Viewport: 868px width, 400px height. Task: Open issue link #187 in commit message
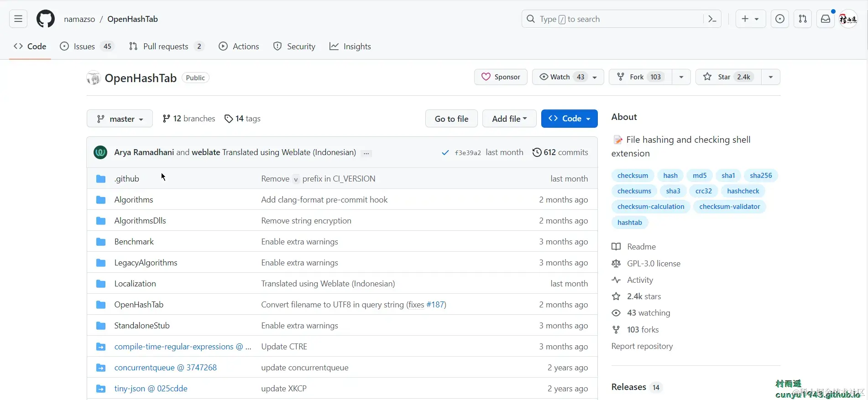435,305
